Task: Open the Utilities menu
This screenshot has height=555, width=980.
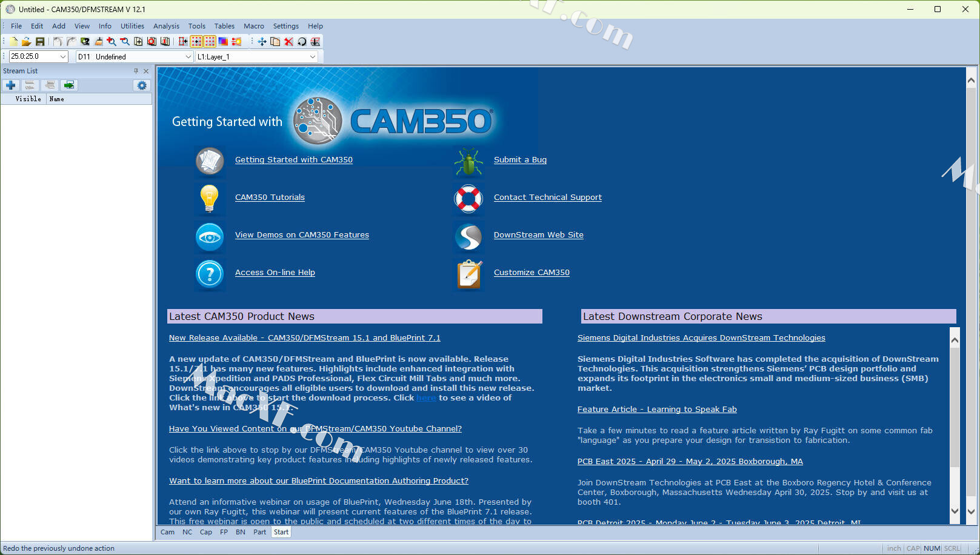Action: tap(132, 26)
